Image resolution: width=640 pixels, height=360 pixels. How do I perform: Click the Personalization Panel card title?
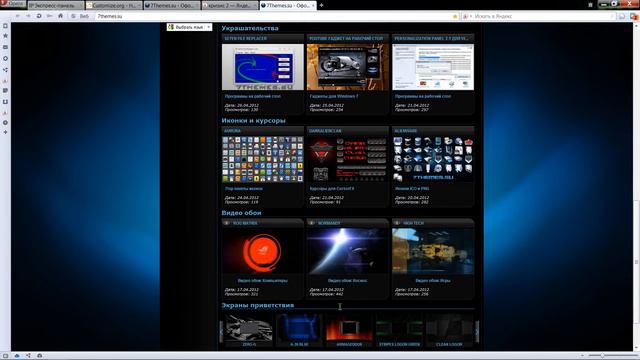pyautogui.click(x=431, y=38)
